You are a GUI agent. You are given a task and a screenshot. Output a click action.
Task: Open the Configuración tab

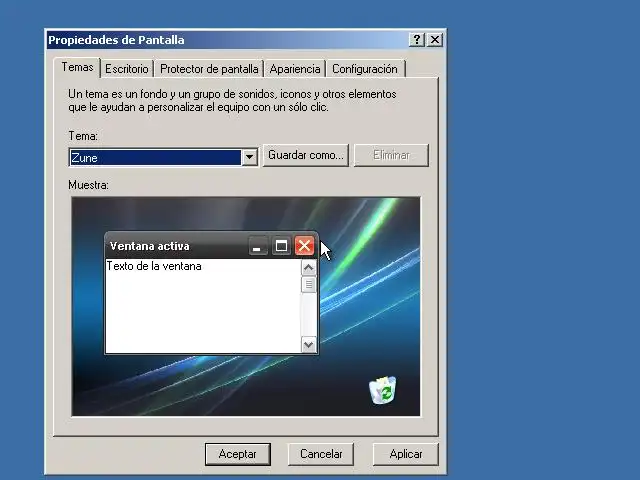click(x=364, y=69)
